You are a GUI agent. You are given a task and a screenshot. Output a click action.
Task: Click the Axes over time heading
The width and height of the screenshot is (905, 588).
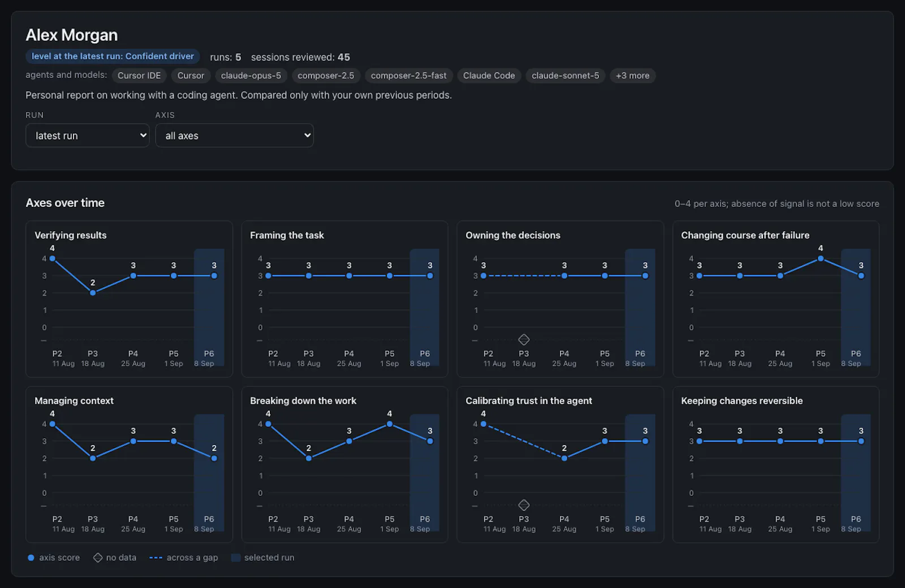[65, 203]
